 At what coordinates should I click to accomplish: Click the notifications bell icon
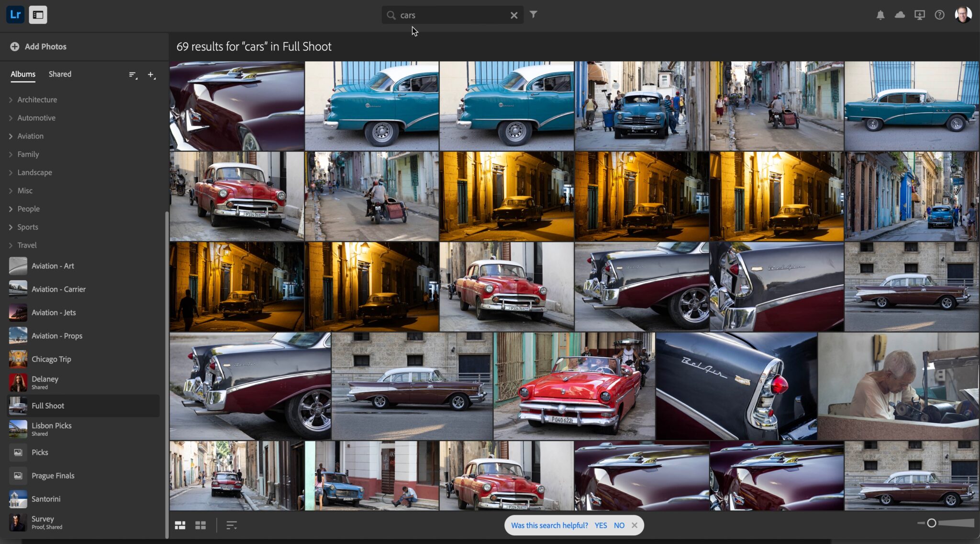[x=881, y=15]
